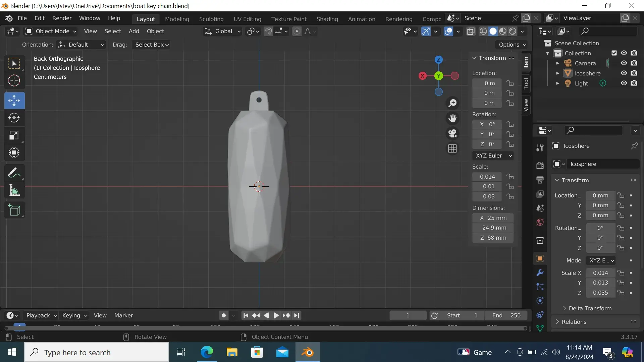
Task: Hide Icosphere in viewport via eye
Action: 624,73
